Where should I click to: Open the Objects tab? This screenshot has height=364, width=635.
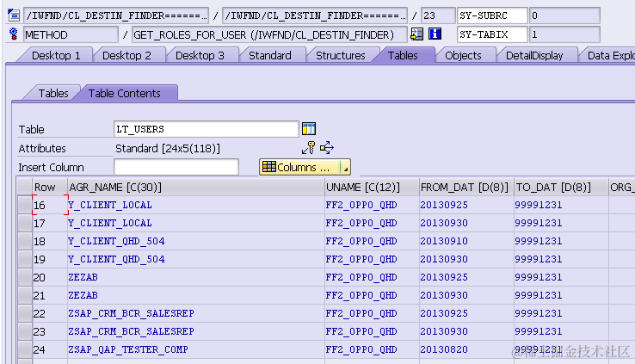[463, 55]
